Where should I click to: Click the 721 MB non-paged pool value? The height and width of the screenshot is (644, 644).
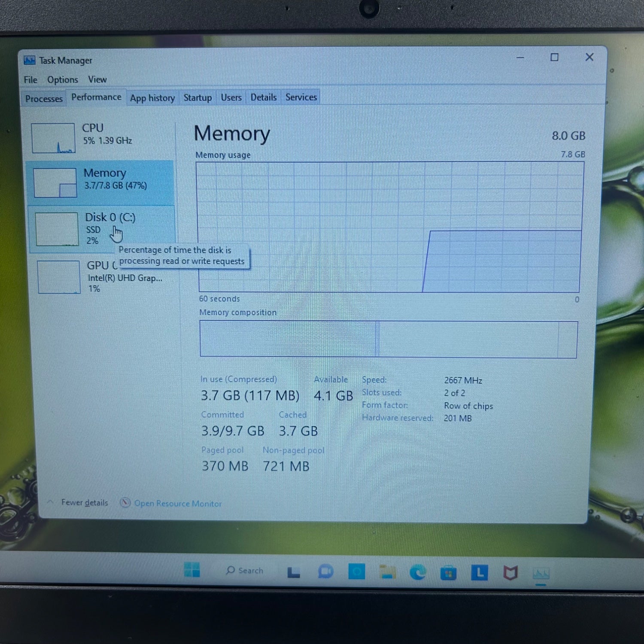pos(286,466)
